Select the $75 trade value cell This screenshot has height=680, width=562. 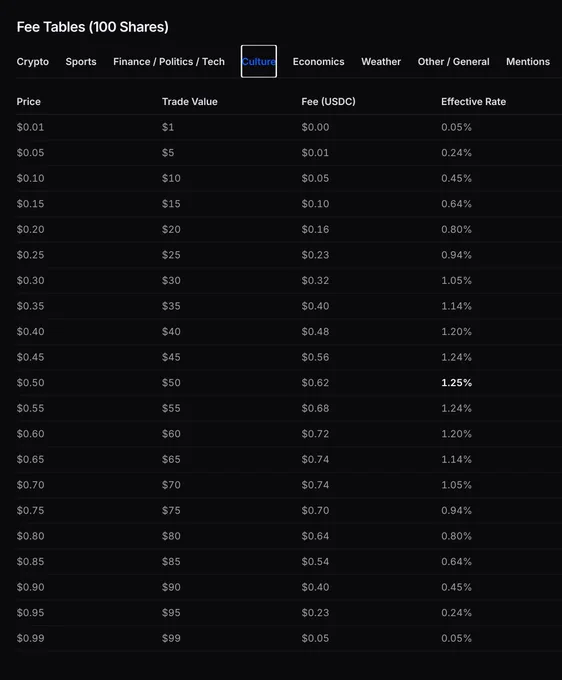[x=171, y=510]
